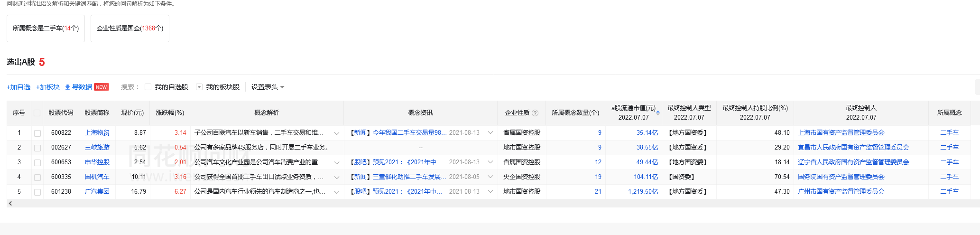
Task: Click the left arrow on the horizontal scrollbar
Action: 10,203
